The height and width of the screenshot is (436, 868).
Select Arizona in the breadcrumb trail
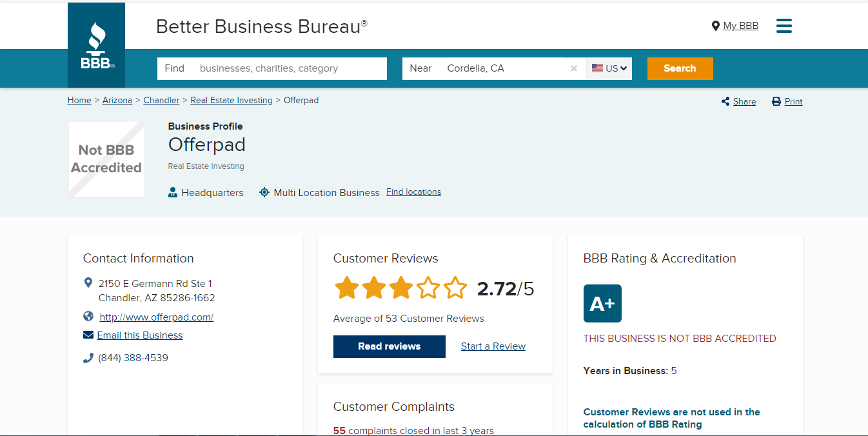[117, 100]
